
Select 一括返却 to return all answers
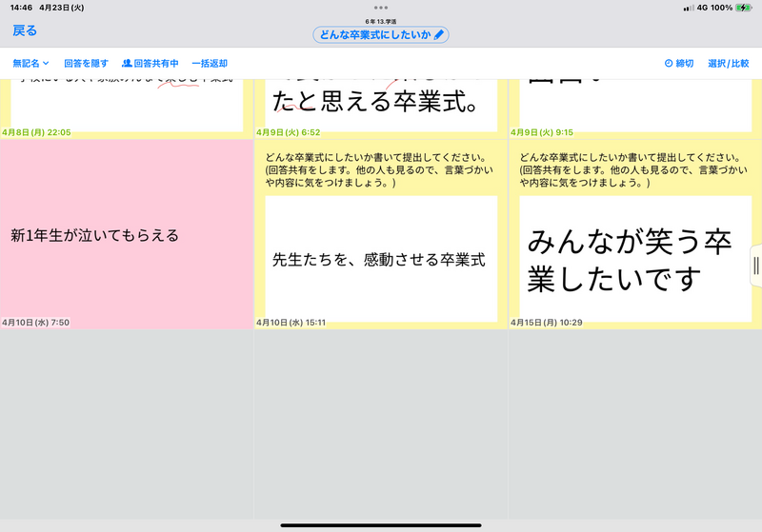[x=210, y=64]
